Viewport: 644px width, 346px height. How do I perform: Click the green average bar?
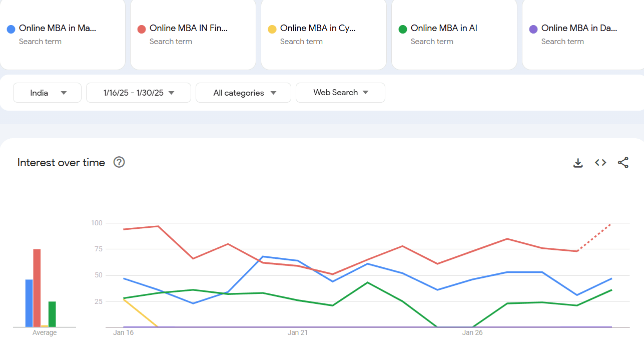52,314
